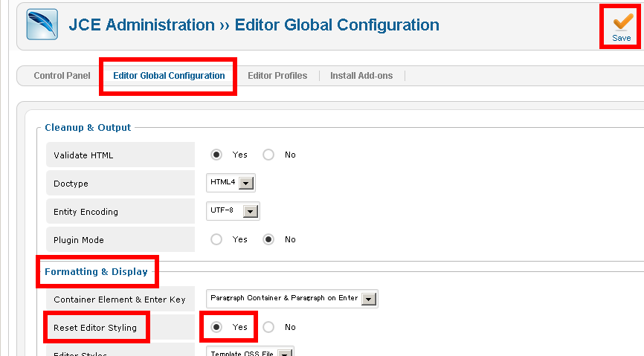
Task: Go to Install Add-ons tab
Action: [361, 76]
